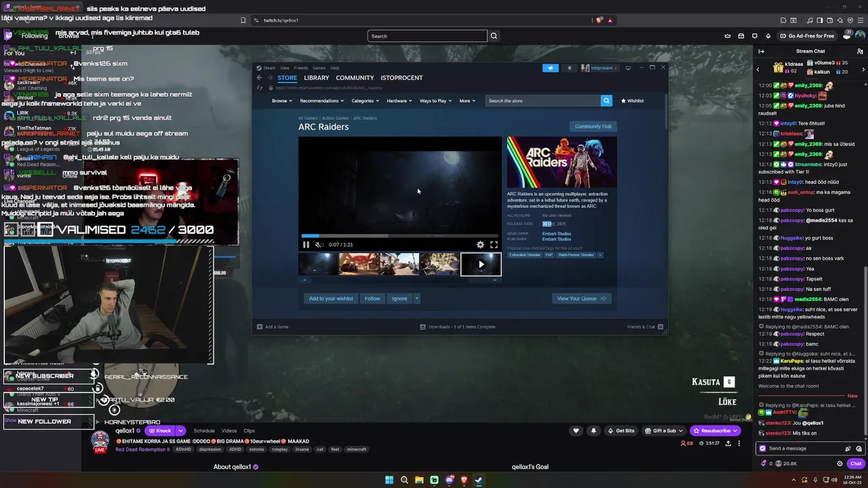
Task: Select the second screenshot thumbnail with red vehicle
Action: pyautogui.click(x=359, y=264)
